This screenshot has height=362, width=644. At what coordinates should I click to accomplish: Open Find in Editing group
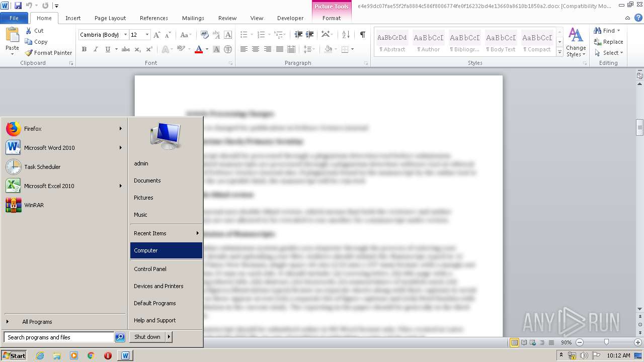click(x=605, y=31)
